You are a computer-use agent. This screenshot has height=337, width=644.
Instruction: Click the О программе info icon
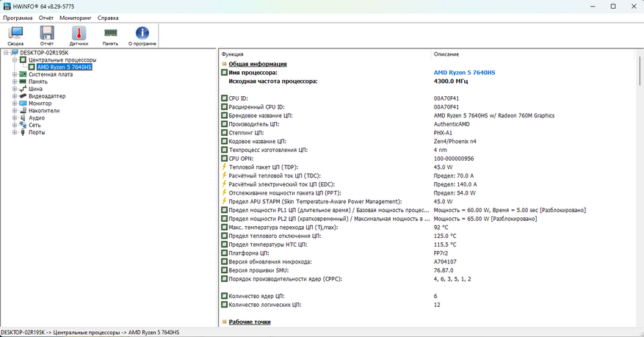(142, 33)
